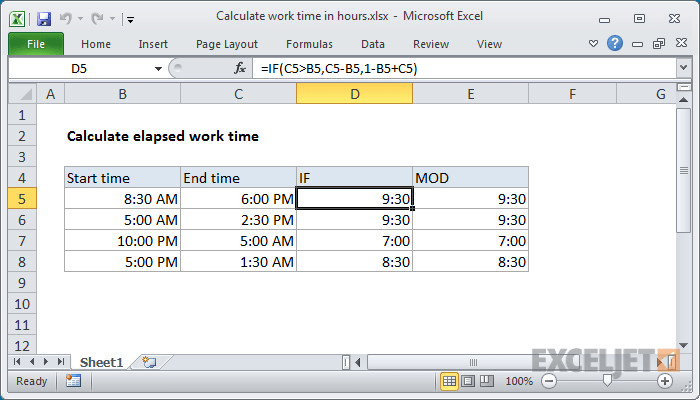Go to next sheet navigation arrow
Screen dimensions: 700x400
[46, 362]
